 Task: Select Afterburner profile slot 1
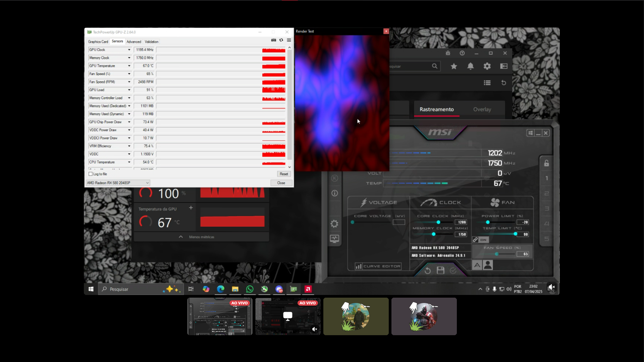[547, 178]
